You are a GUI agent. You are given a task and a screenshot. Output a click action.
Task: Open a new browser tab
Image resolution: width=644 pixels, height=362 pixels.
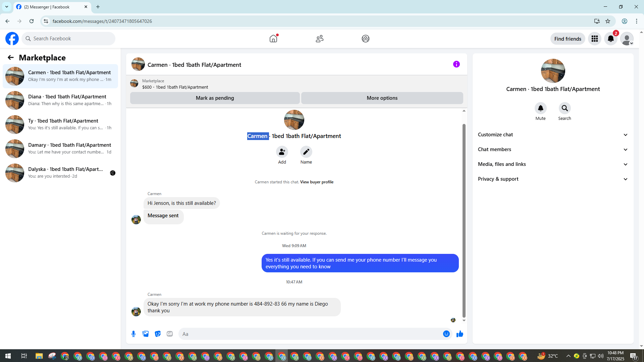tap(98, 7)
